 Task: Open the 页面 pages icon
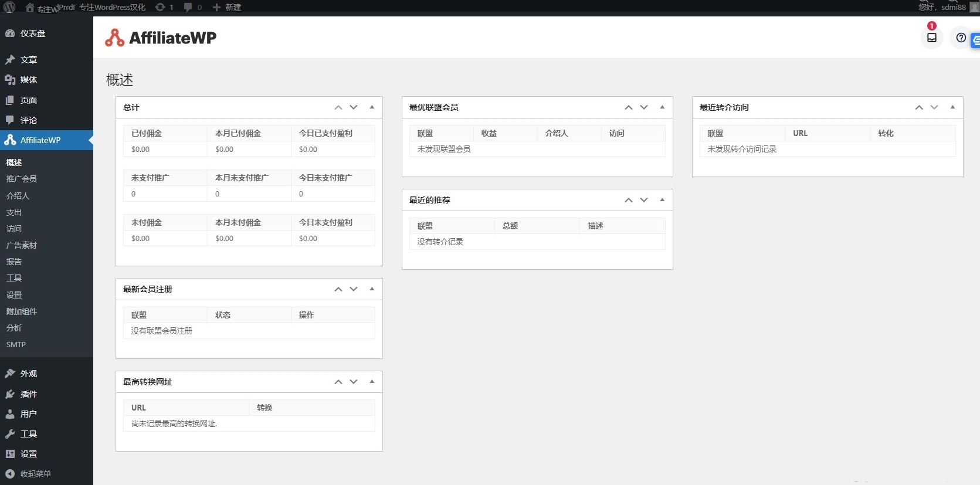[10, 100]
